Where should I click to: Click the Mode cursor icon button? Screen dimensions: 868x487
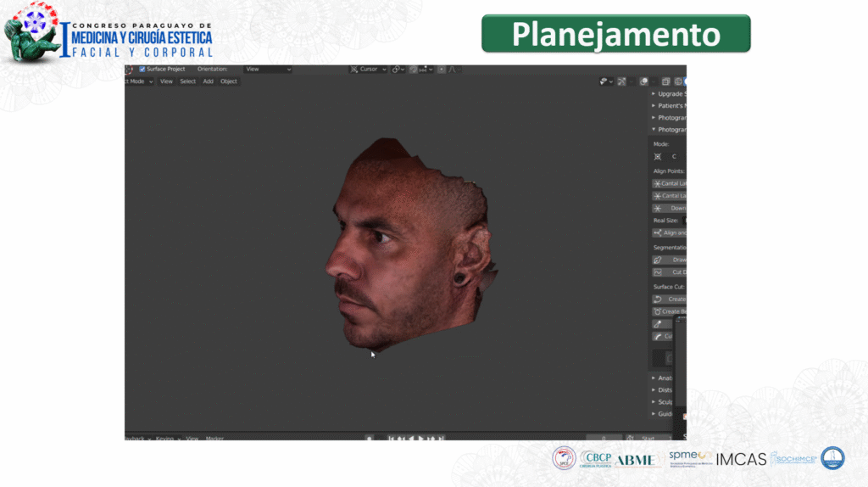[658, 157]
